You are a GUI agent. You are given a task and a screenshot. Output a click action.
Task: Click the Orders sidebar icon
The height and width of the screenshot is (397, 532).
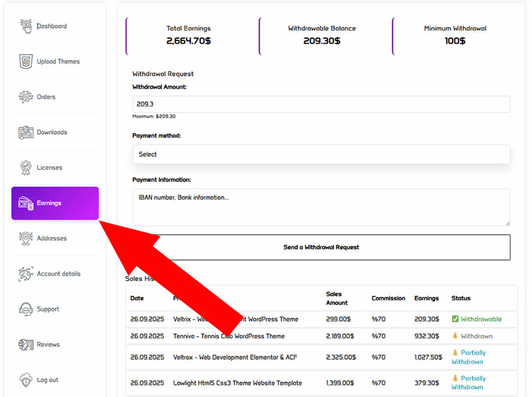[26, 97]
